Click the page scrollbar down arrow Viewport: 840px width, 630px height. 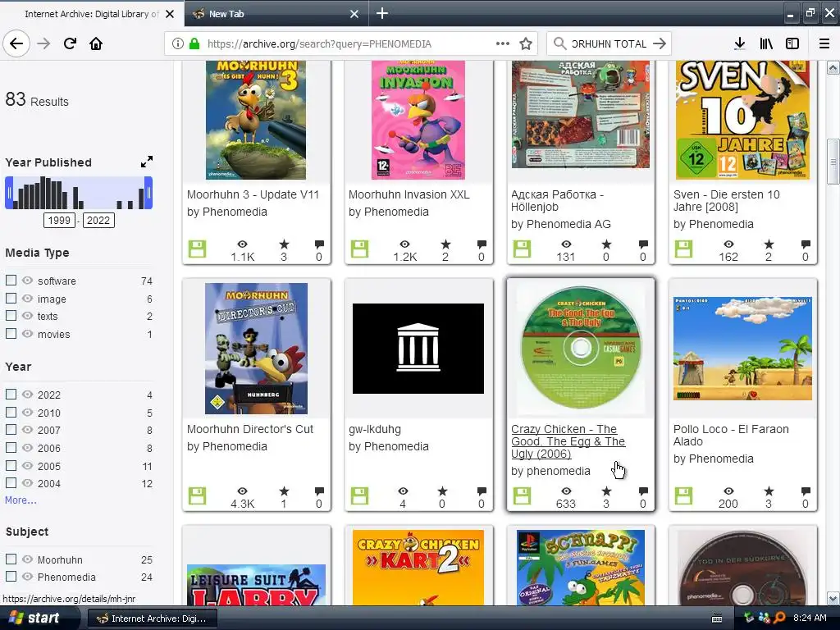coord(833,598)
